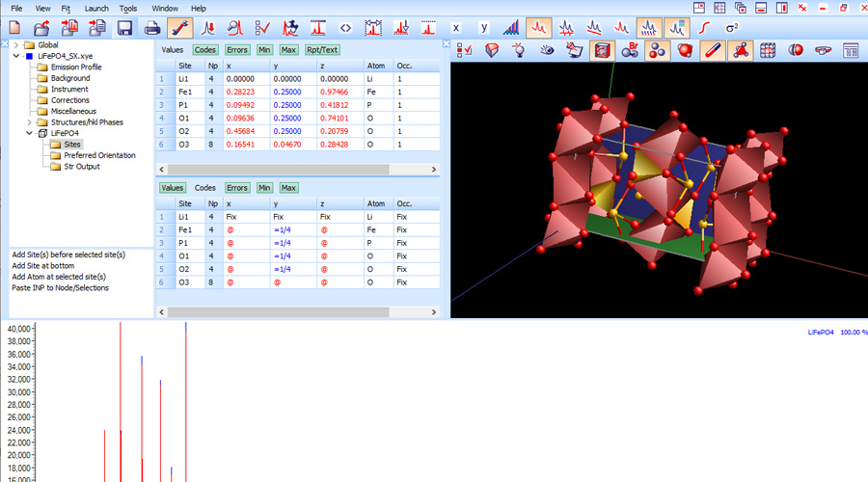The width and height of the screenshot is (868, 482).
Task: Click the horizontal scrollbar of upper sites table
Action: point(280,169)
